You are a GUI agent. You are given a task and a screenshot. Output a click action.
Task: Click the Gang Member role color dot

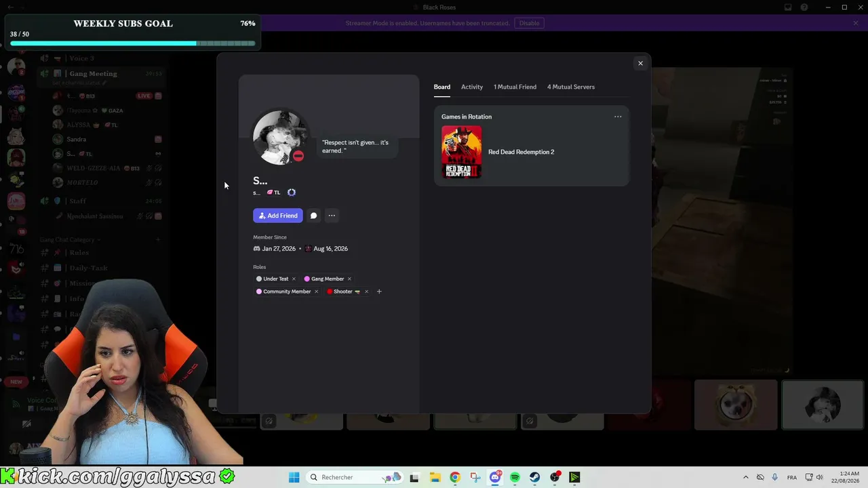(x=307, y=279)
